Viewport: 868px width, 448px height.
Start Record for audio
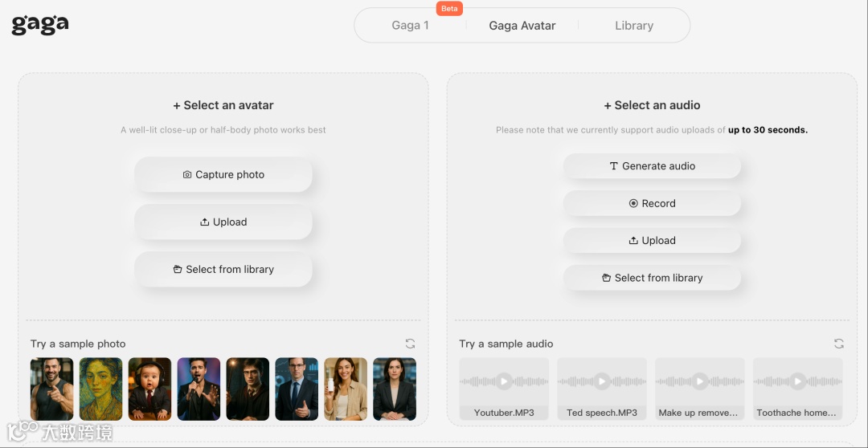(x=652, y=203)
